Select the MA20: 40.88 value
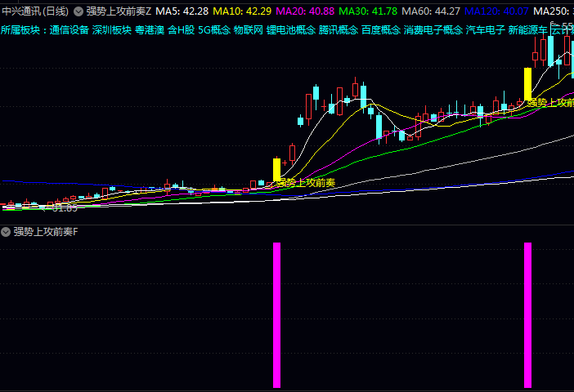Image resolution: width=574 pixels, height=392 pixels. coord(305,11)
